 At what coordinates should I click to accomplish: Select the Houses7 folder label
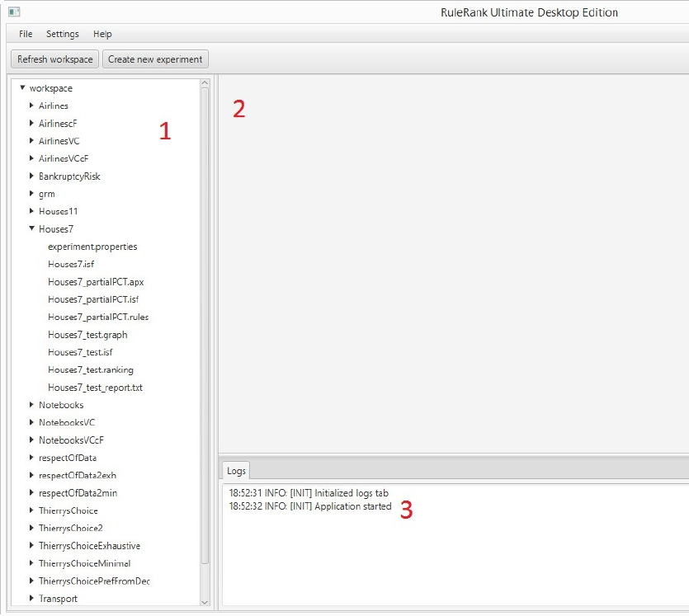(56, 228)
